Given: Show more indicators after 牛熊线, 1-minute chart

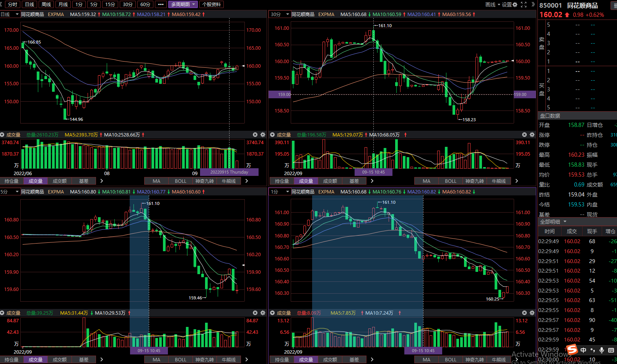Looking at the screenshot, I should point(517,359).
